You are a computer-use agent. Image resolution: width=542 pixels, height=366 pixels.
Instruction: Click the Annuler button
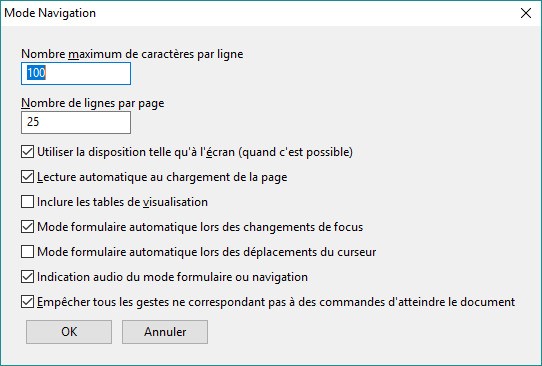click(165, 332)
